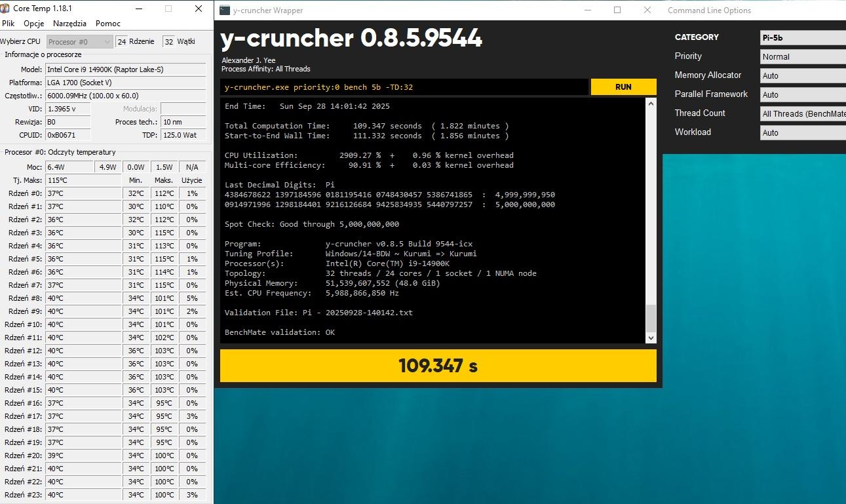Screen dimensions: 846x504
Task: Click the Rdzenie core count box showing 24
Action: 122,42
